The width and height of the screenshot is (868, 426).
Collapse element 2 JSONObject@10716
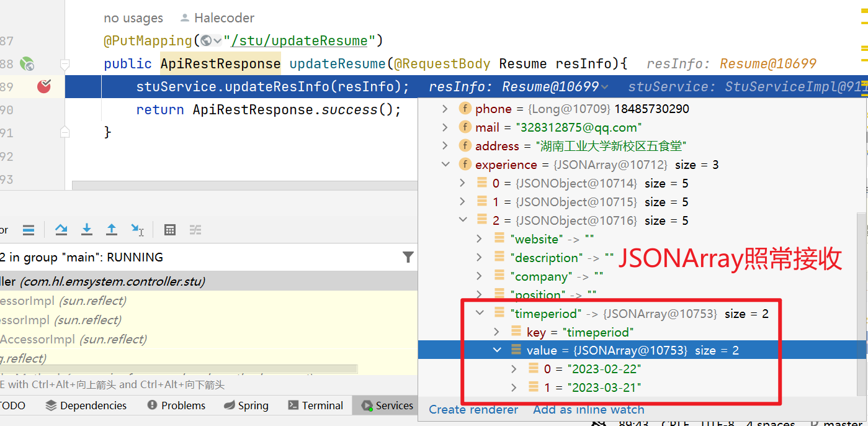463,220
